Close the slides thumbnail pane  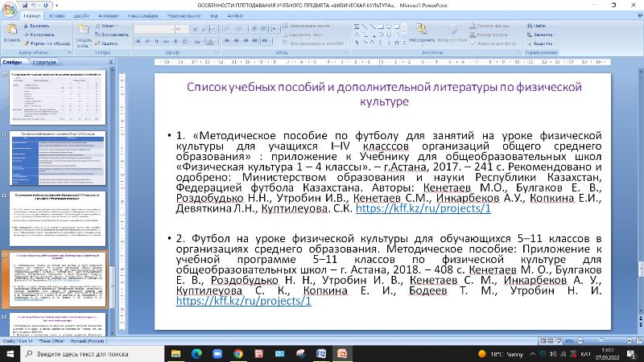point(111,62)
